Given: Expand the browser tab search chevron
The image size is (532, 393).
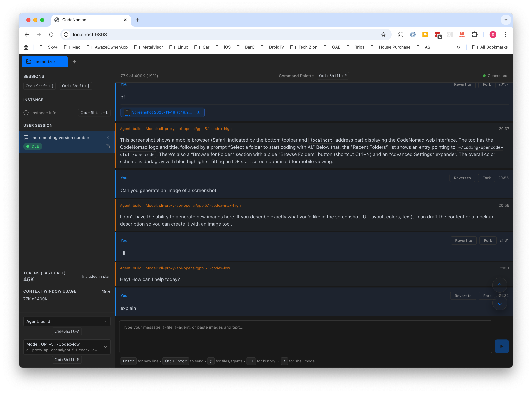Looking at the screenshot, I should click(x=506, y=20).
